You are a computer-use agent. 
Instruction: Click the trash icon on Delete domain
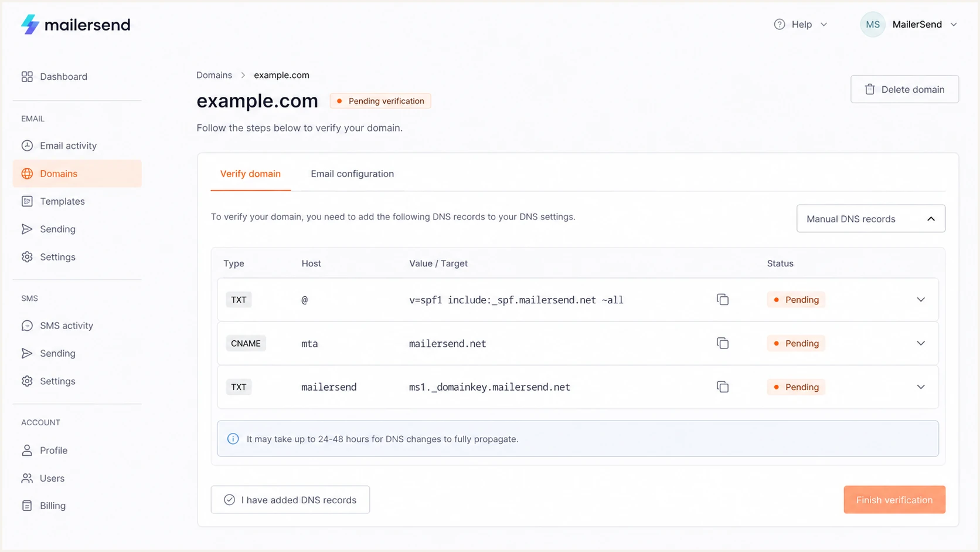click(x=870, y=89)
